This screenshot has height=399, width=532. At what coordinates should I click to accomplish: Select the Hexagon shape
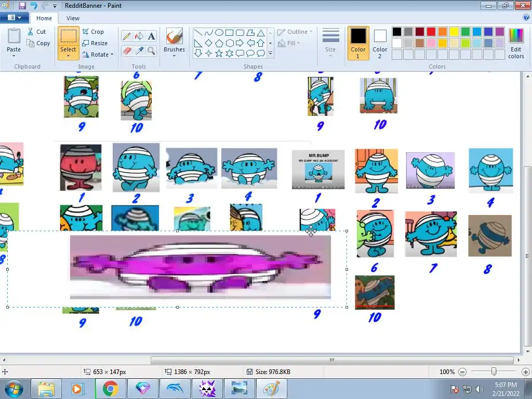pos(229,43)
